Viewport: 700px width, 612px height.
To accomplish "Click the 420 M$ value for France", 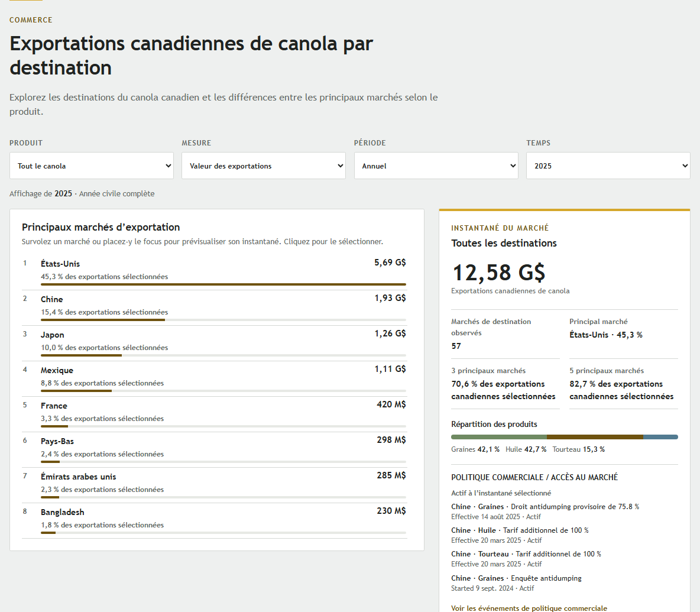I will click(391, 404).
